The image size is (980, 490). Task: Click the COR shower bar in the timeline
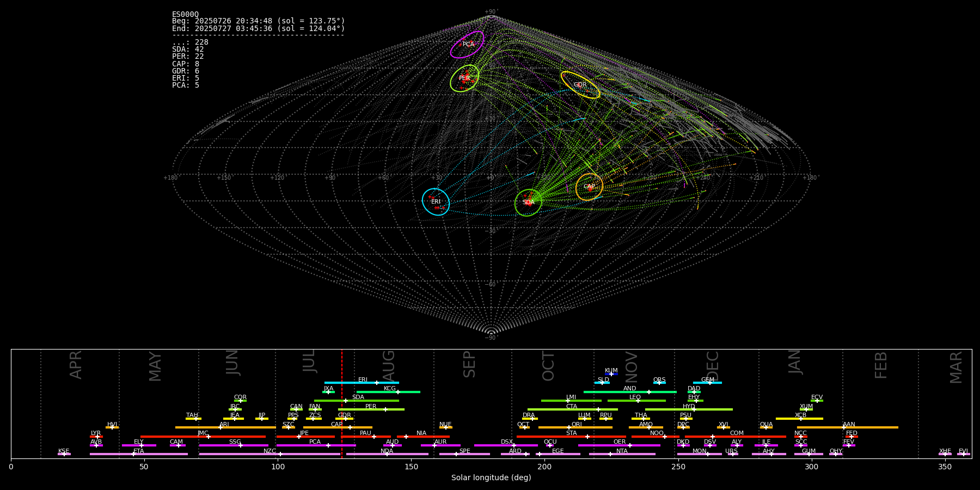tap(240, 401)
